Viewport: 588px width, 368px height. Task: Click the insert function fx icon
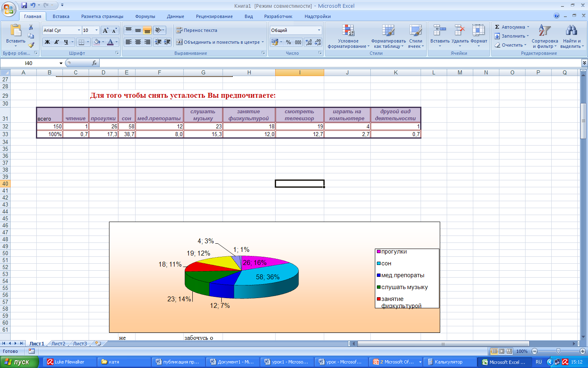(x=94, y=63)
